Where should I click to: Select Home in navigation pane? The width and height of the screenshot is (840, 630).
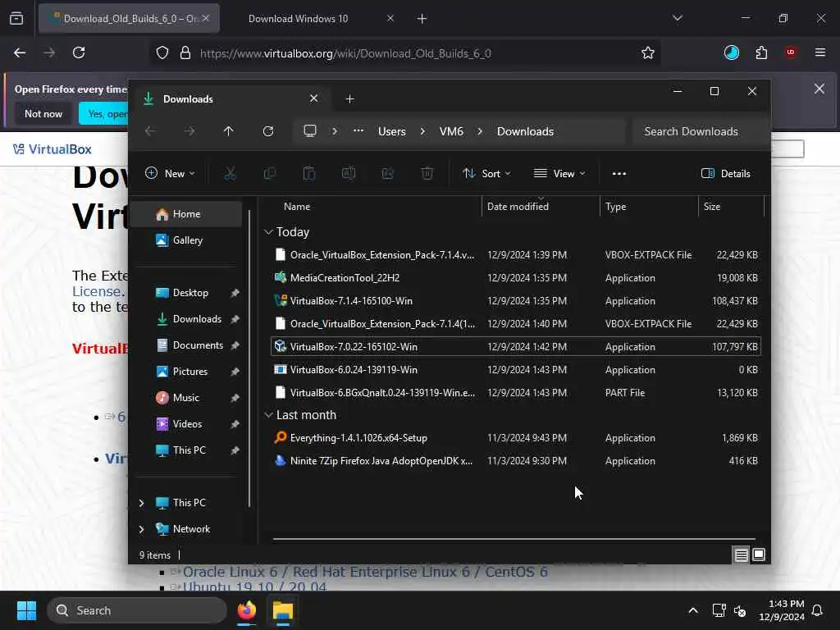click(186, 214)
